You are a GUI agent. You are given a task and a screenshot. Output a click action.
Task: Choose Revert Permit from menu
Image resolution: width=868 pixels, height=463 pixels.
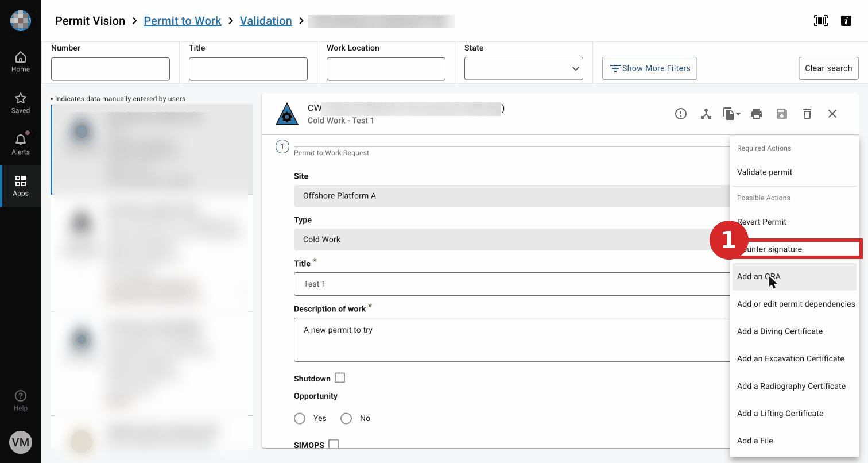[795, 222]
